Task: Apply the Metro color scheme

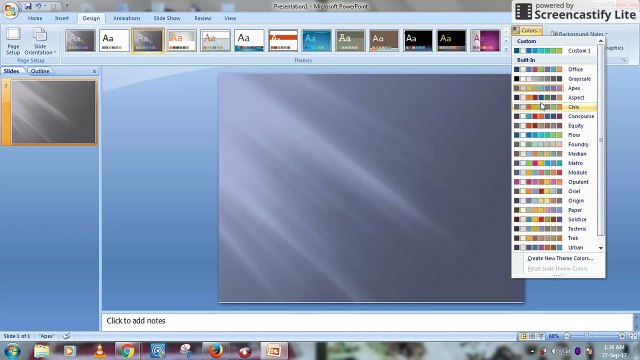Action: [554, 163]
